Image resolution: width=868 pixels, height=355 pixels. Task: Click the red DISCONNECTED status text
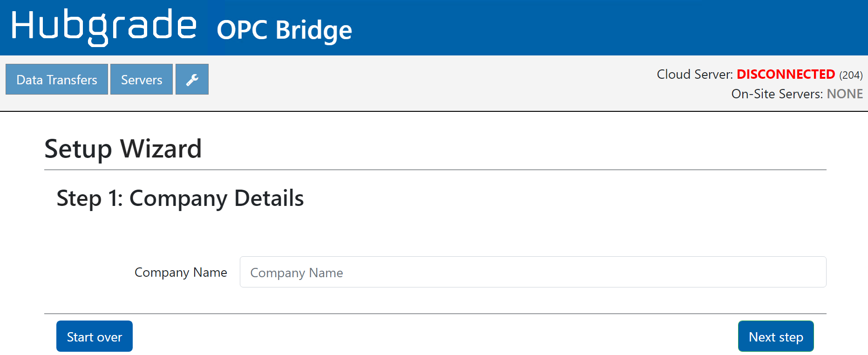[x=786, y=75]
